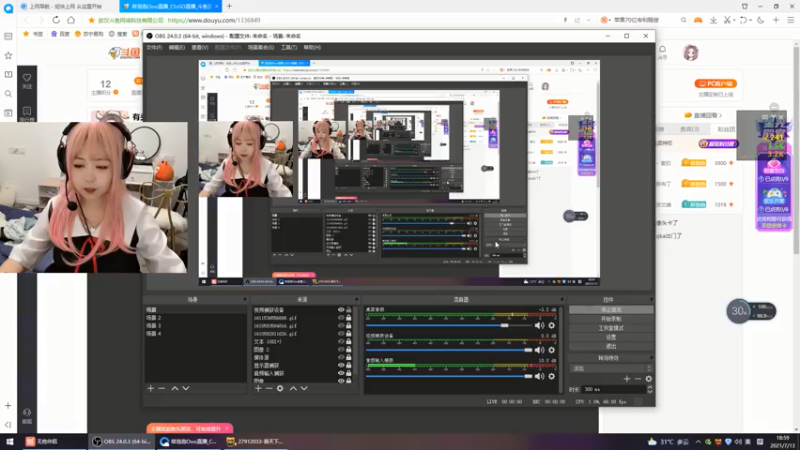Screen dimensions: 800x450
Task: Remove the scene transition with the minus icon
Action: click(x=638, y=379)
